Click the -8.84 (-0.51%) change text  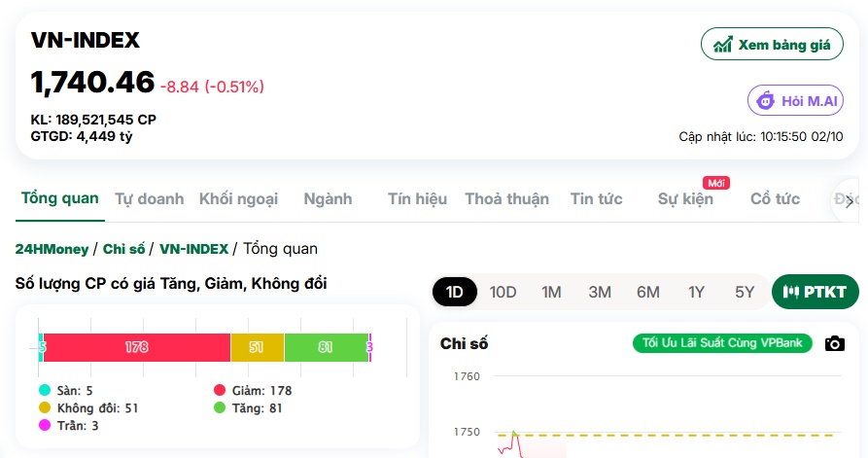pos(212,87)
